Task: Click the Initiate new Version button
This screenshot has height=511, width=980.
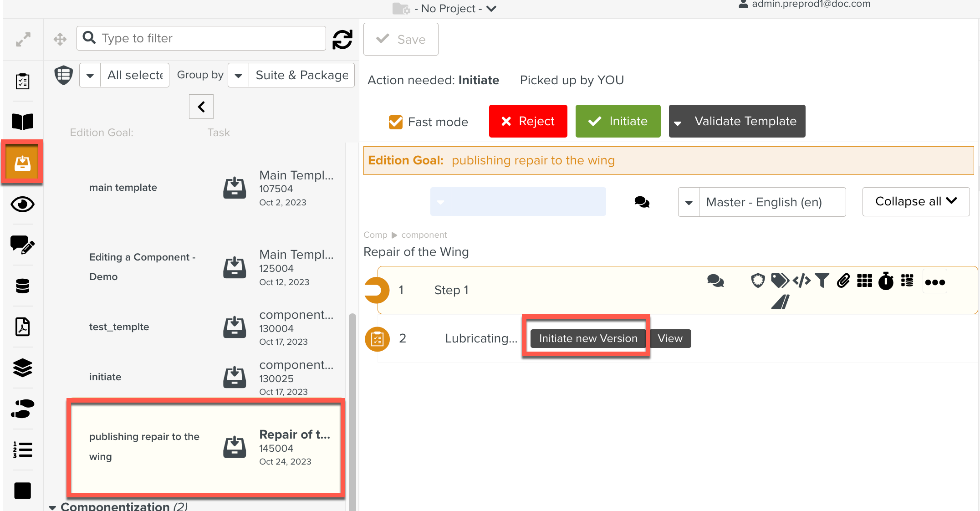Action: 588,338
